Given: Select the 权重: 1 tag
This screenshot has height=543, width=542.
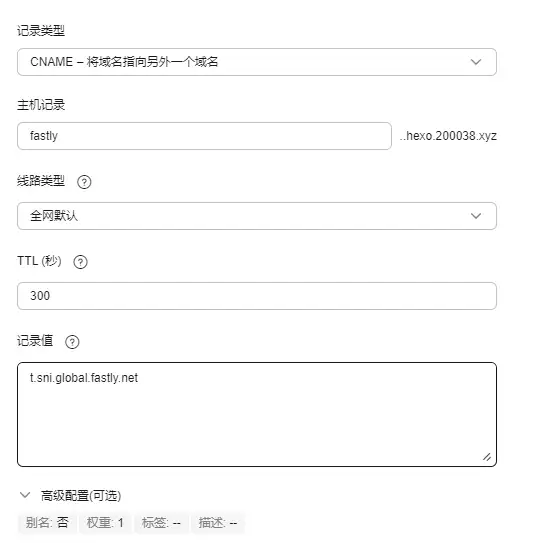Looking at the screenshot, I should click(x=105, y=523).
